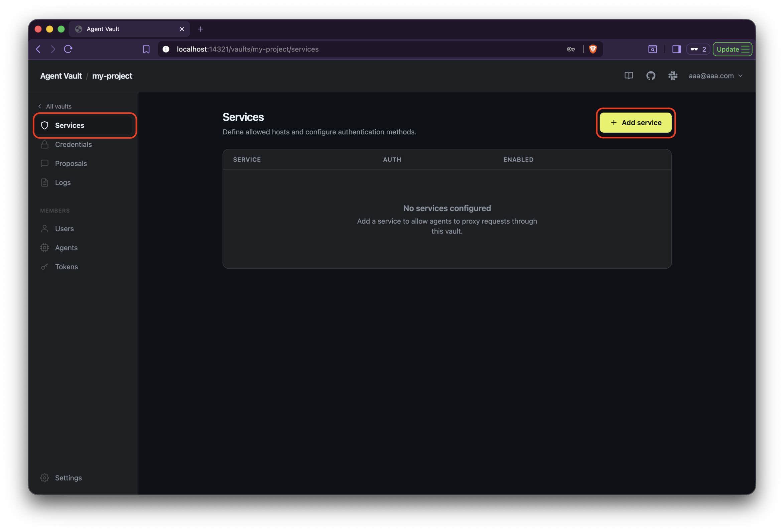
Task: Open the private glasses indicator showing 2
Action: (698, 49)
